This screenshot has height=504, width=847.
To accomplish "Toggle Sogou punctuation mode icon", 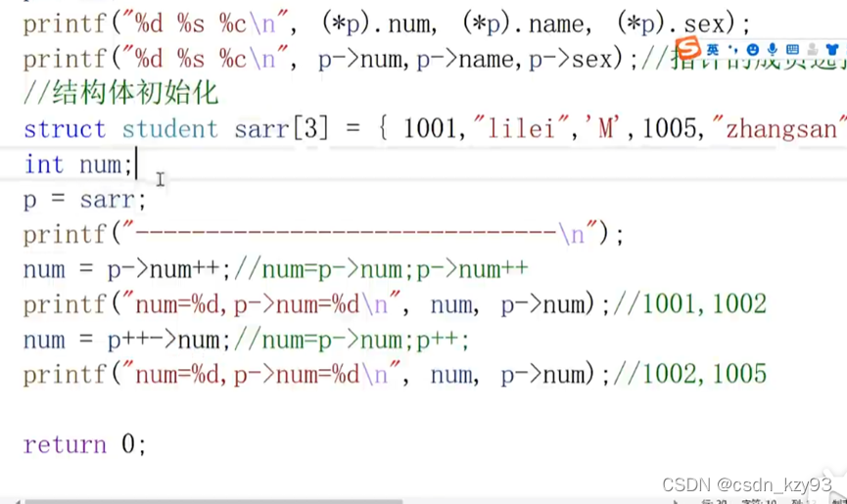I will coord(732,50).
